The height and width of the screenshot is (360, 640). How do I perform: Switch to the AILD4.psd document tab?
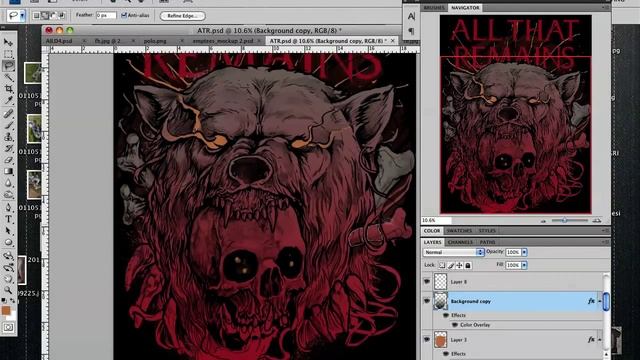(x=59, y=41)
